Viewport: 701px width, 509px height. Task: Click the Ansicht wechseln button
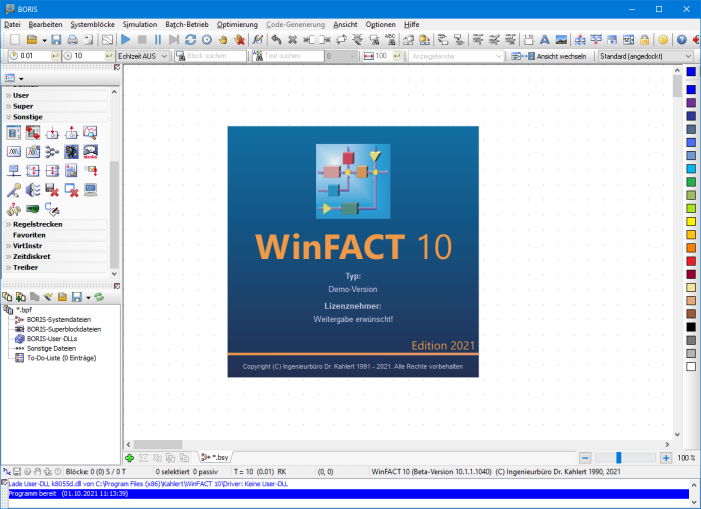point(549,56)
